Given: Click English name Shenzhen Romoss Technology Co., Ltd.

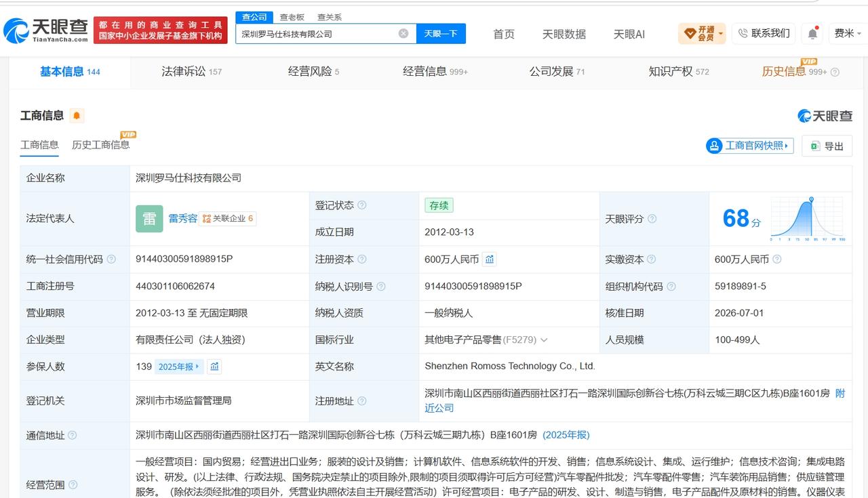Looking at the screenshot, I should (510, 367).
